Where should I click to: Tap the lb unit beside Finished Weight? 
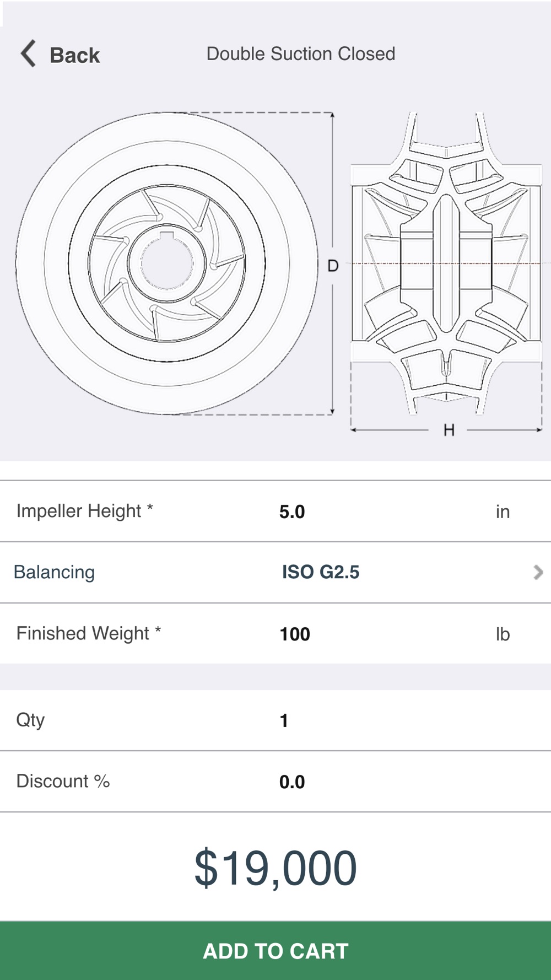[x=503, y=634]
